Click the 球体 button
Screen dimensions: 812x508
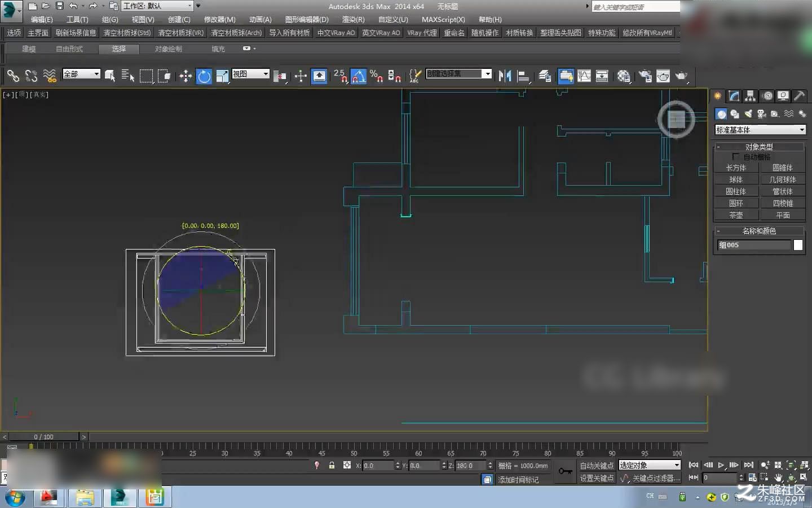(x=736, y=179)
